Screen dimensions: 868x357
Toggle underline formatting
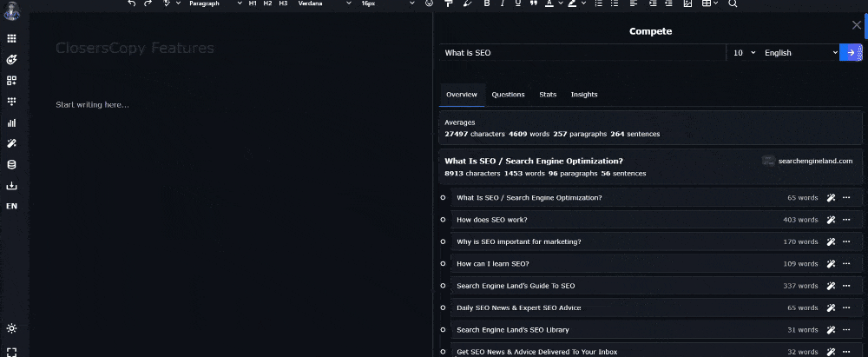(518, 3)
